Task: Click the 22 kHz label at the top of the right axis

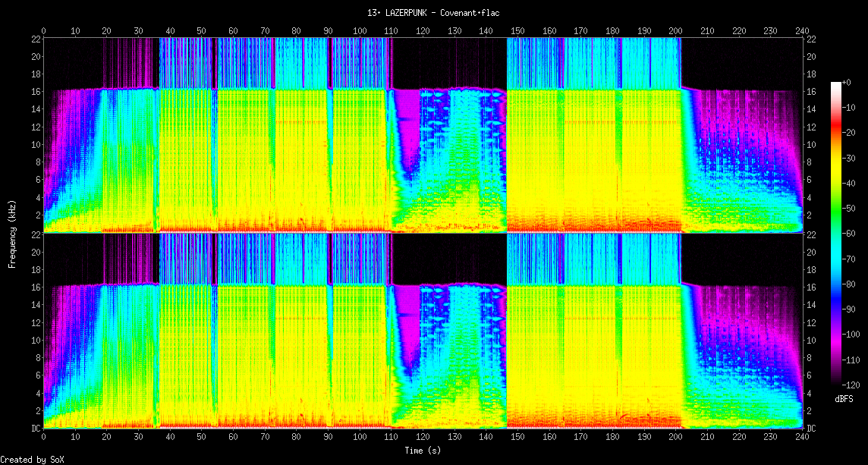Action: pos(811,39)
